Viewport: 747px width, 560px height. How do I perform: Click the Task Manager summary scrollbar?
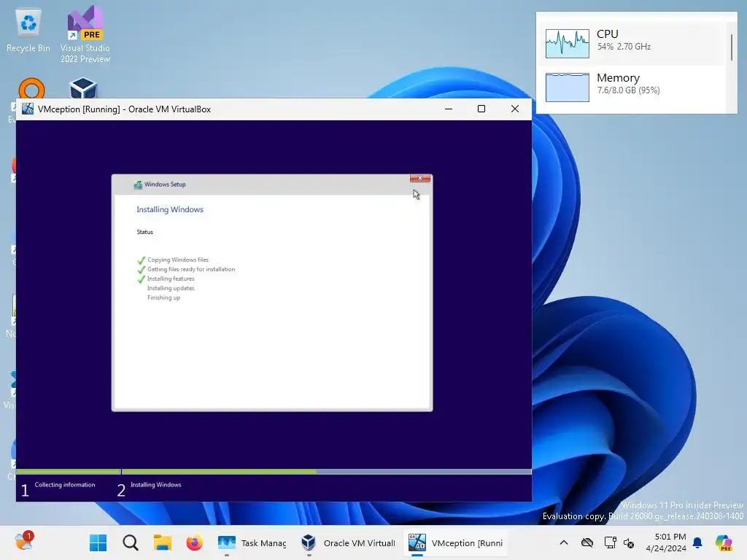pos(731,47)
